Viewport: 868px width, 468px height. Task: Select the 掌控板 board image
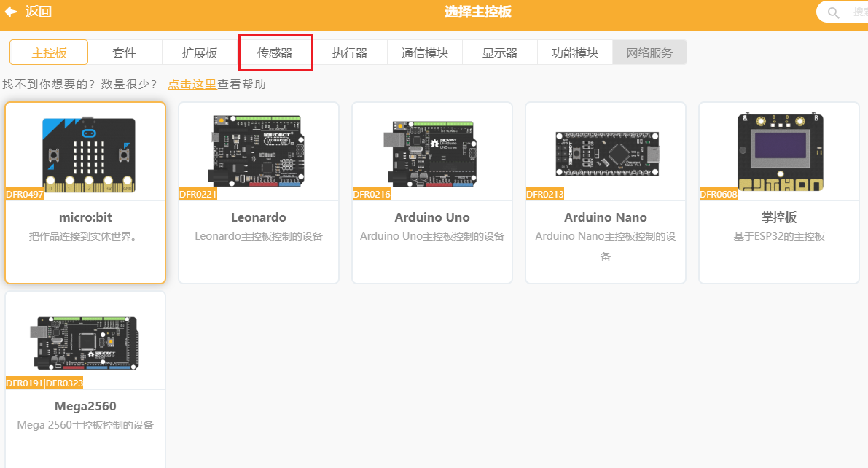780,152
